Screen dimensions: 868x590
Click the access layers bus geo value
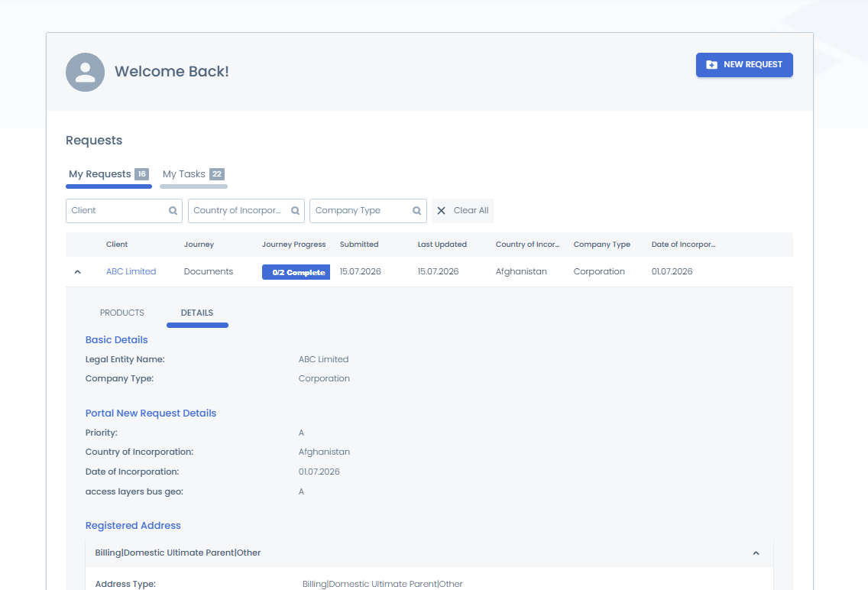[301, 492]
